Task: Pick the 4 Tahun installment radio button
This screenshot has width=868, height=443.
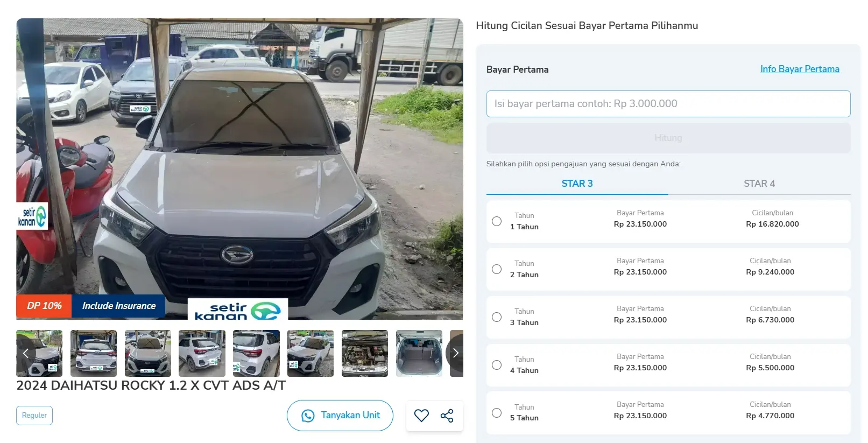Action: point(497,365)
